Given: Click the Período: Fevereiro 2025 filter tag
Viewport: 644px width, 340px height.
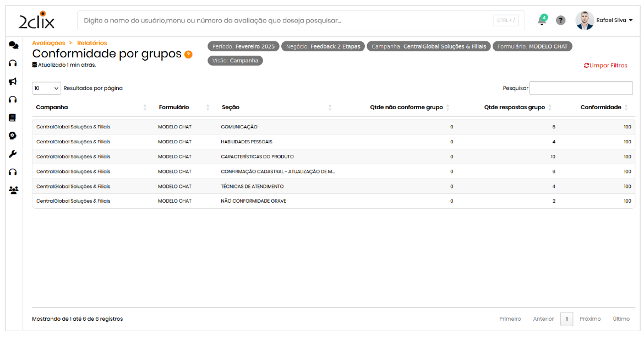Looking at the screenshot, I should [x=243, y=47].
